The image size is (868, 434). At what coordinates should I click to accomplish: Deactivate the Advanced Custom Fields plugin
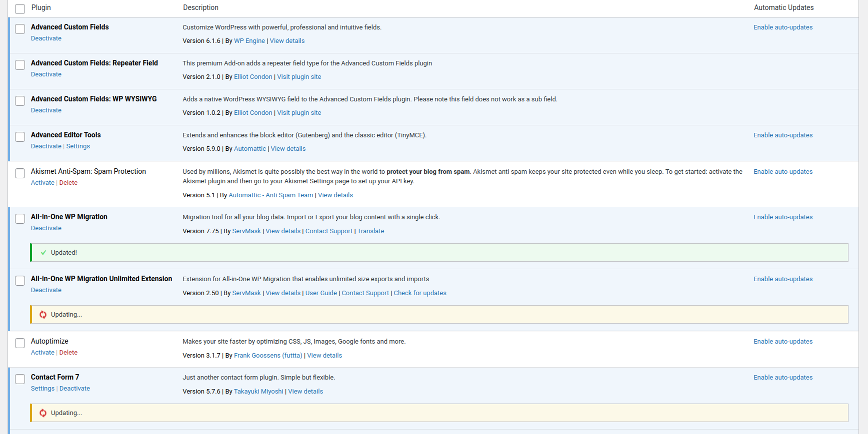[46, 38]
